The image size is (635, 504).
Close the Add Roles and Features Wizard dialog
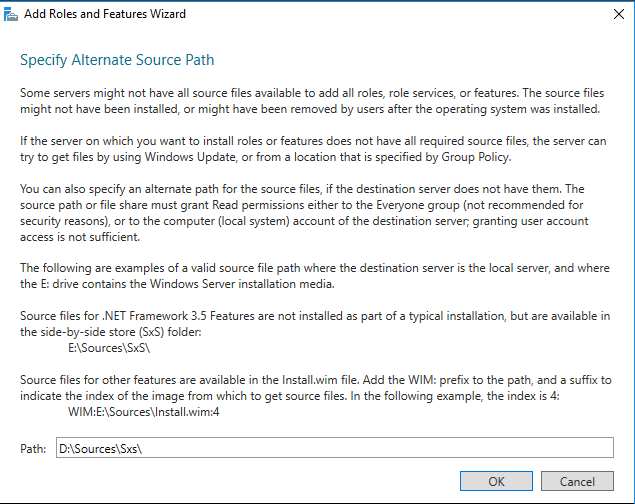tap(612, 14)
